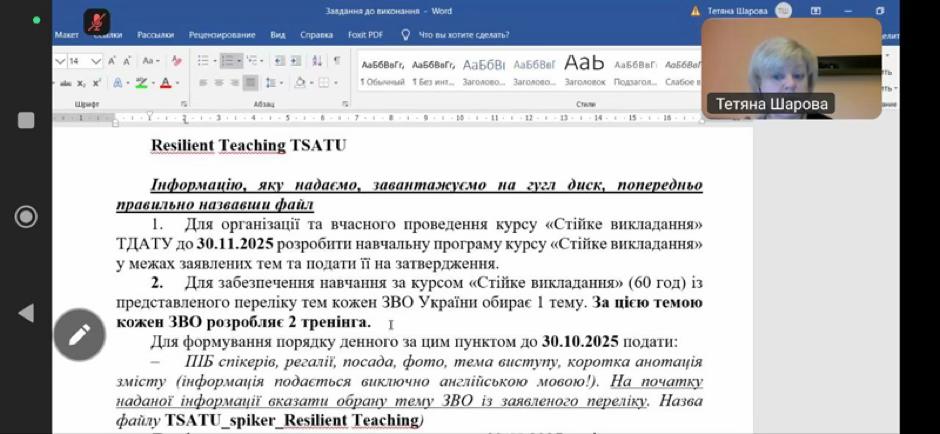Click the align left icon
The image size is (940, 434).
pyautogui.click(x=203, y=83)
